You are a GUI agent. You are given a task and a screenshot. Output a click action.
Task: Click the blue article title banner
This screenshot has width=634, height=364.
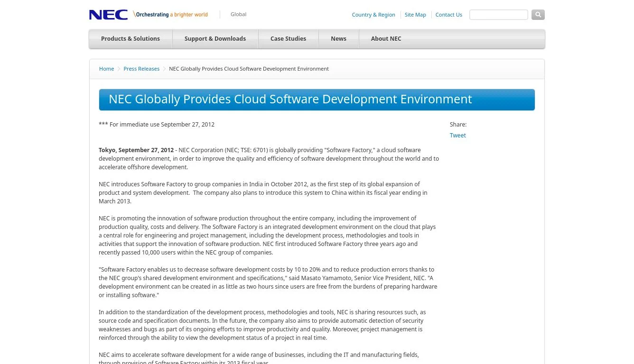pos(317,100)
